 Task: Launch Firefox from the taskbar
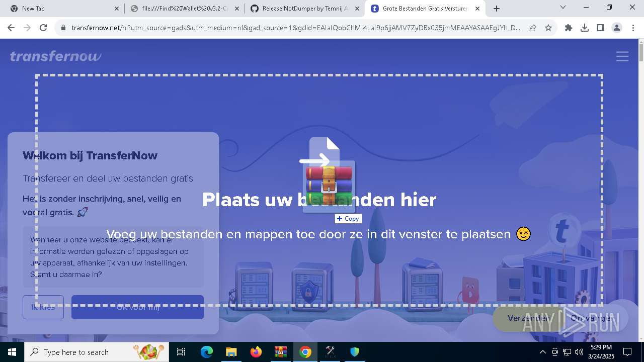click(x=256, y=352)
